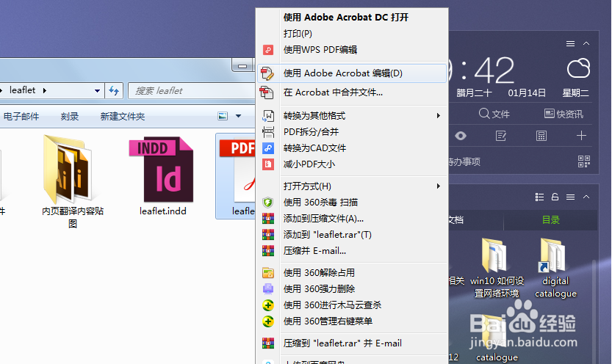Open 快资讯 in desktop widget

564,114
